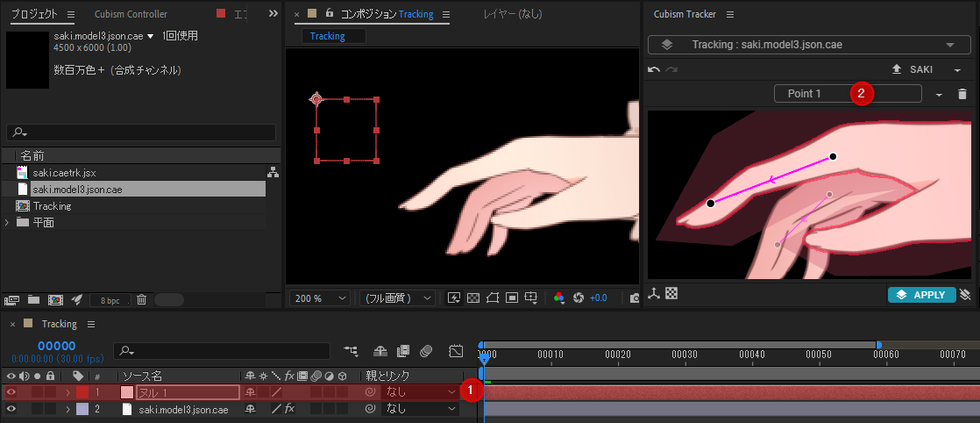Open the graph editor in the timeline
The image size is (980, 423).
(456, 351)
